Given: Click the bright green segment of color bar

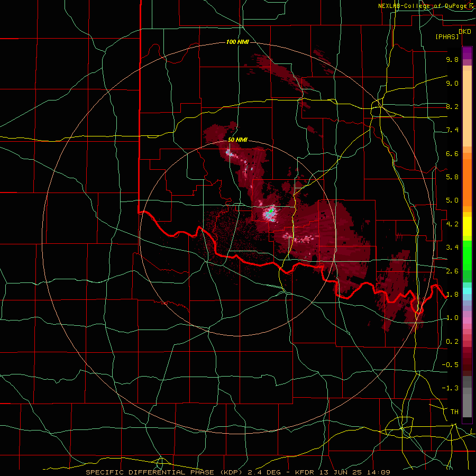Looking at the screenshot, I should point(467,255).
